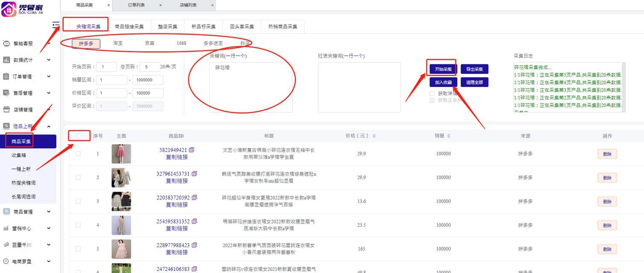Toggle the select-all checkbox in table header
Image resolution: width=644 pixels, height=273 pixels.
coord(79,136)
